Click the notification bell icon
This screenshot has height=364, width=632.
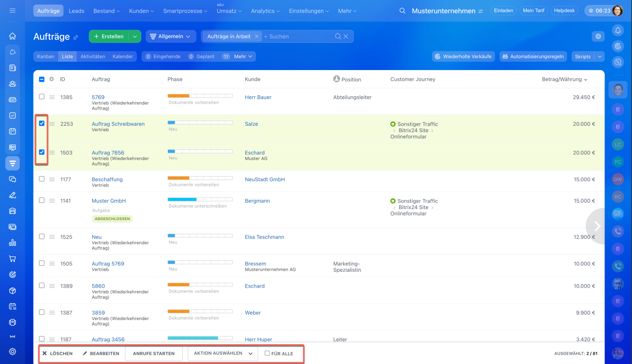point(618,31)
